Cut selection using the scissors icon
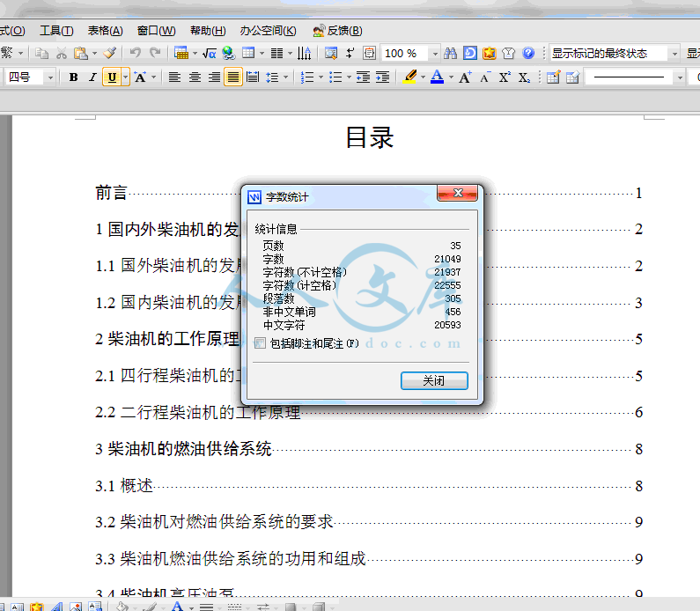Viewport: 700px width, 611px height. tap(62, 54)
